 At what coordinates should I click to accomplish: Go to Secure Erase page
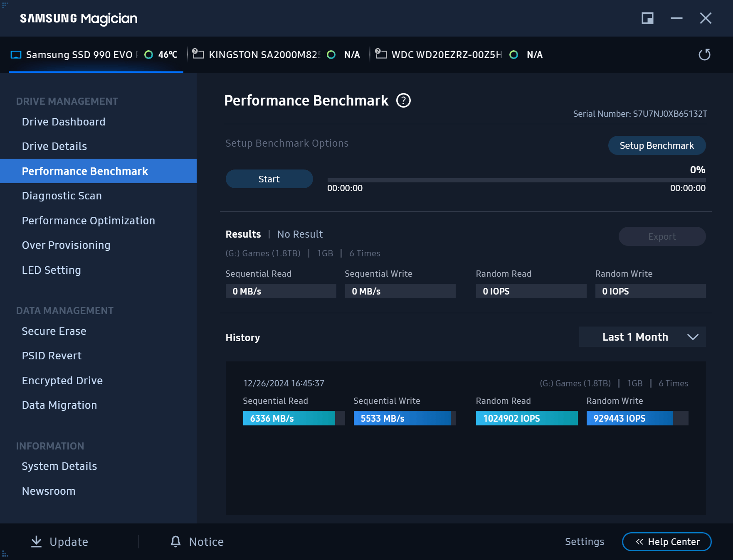pos(54,331)
